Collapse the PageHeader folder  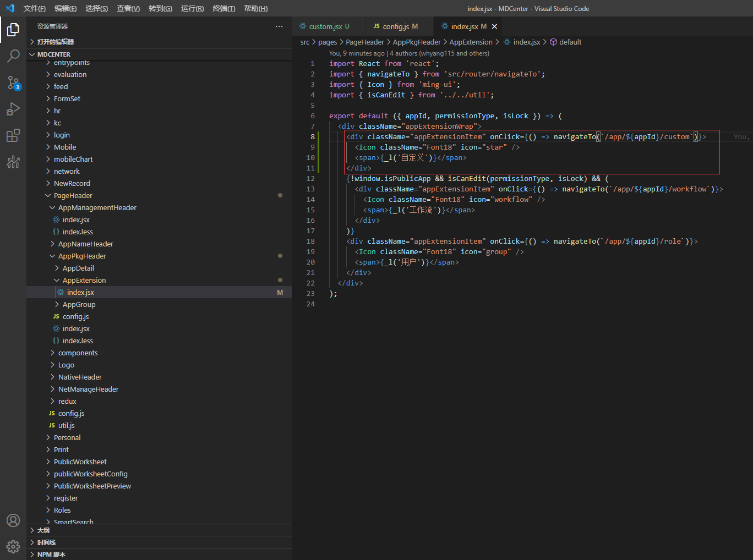(159, 195)
